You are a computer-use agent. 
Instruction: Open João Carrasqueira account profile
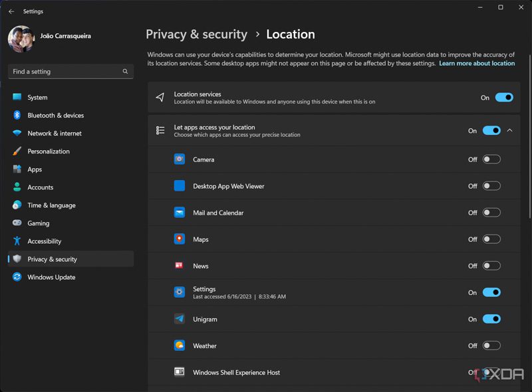[65, 36]
